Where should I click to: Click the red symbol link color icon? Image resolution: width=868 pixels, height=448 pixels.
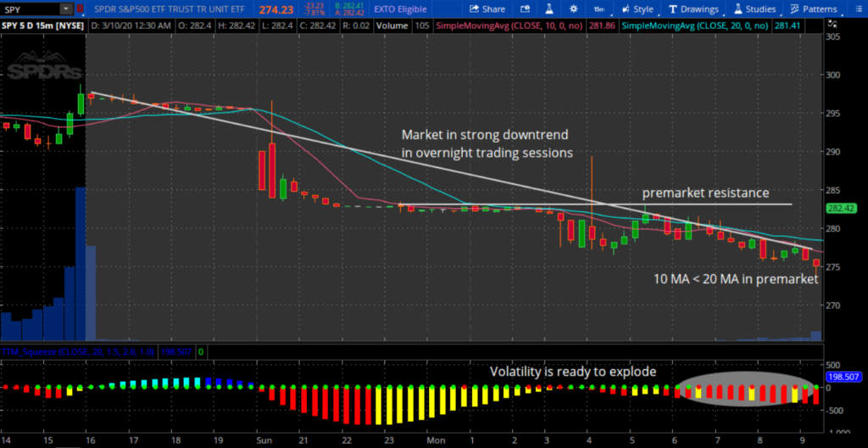pyautogui.click(x=81, y=8)
